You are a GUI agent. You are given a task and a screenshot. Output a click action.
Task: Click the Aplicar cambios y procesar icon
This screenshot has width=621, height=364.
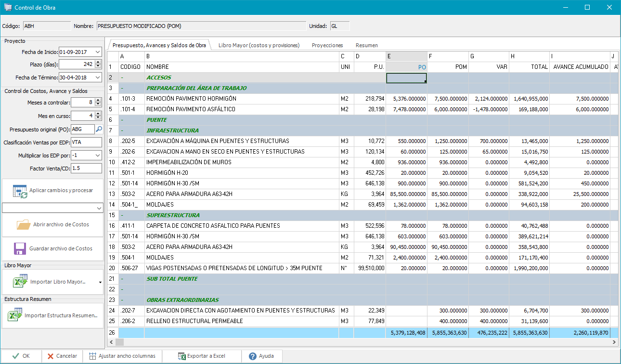click(x=20, y=191)
